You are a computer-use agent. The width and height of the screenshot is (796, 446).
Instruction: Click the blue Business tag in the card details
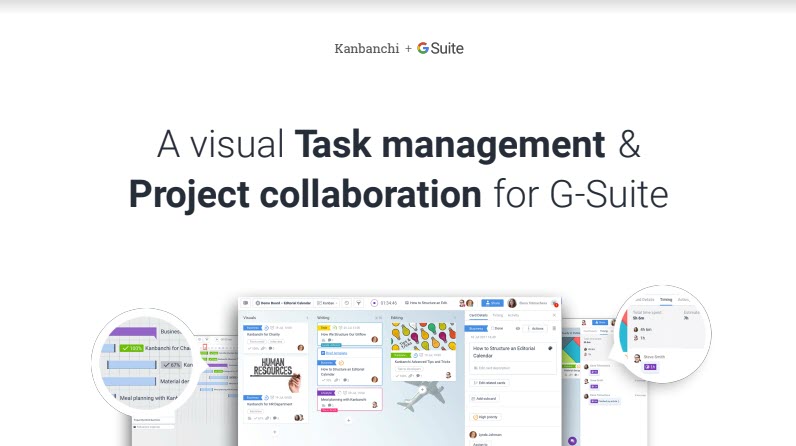pos(476,328)
